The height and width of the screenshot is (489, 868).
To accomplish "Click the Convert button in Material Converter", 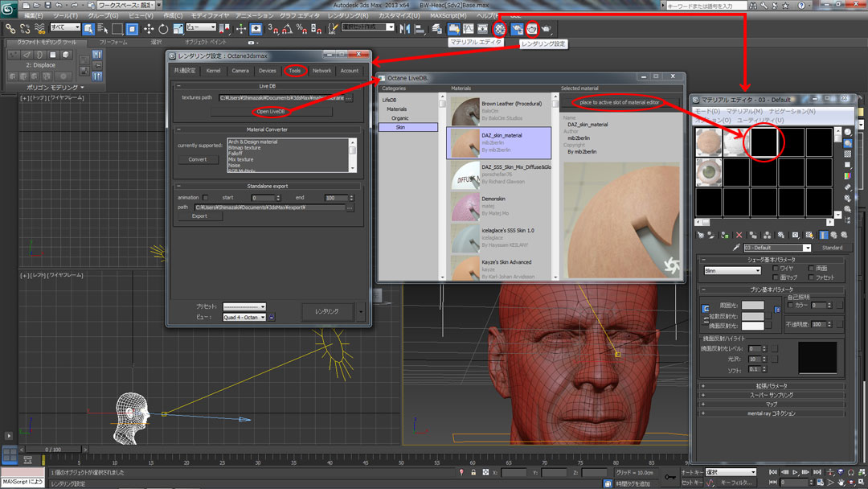I will pyautogui.click(x=198, y=159).
